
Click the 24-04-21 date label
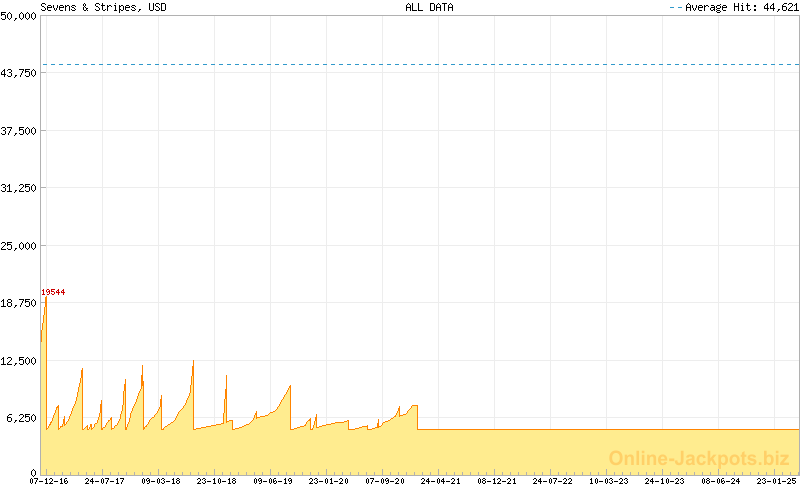[440, 481]
